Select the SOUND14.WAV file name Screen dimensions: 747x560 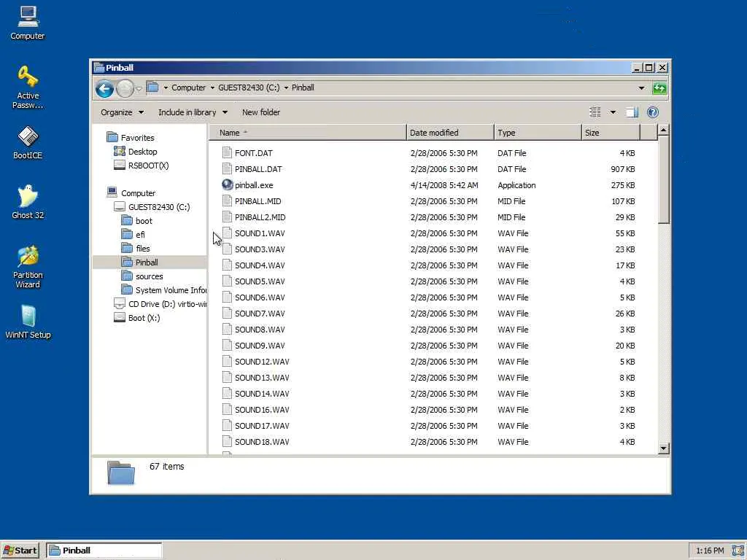(x=262, y=394)
